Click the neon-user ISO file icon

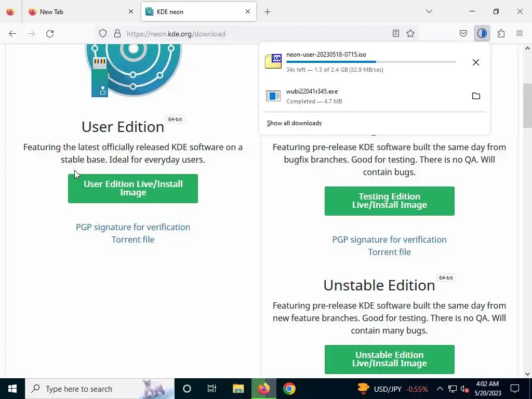coord(273,61)
